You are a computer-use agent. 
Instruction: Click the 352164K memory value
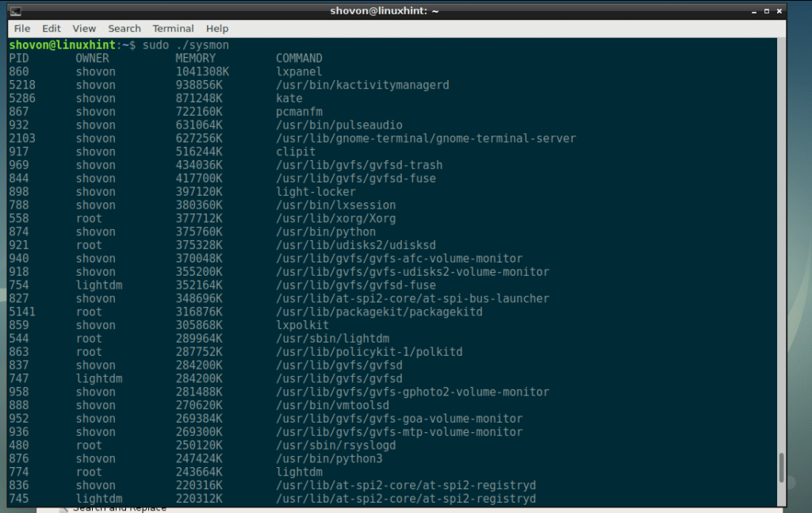click(x=199, y=285)
